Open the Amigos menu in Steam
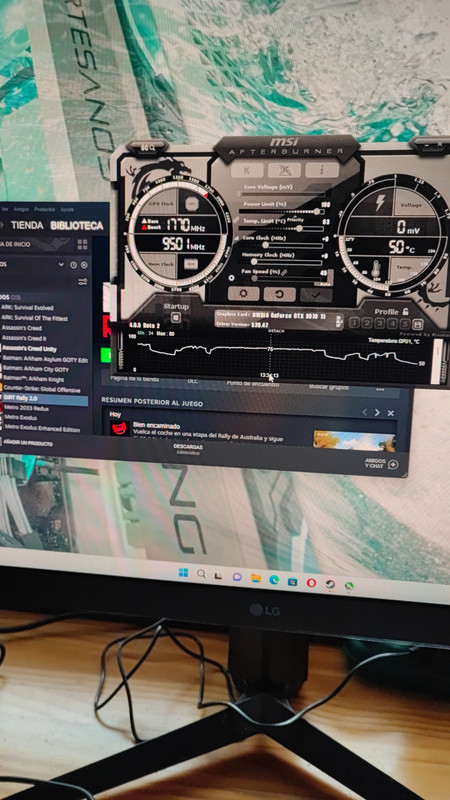This screenshot has width=450, height=800. click(x=21, y=209)
